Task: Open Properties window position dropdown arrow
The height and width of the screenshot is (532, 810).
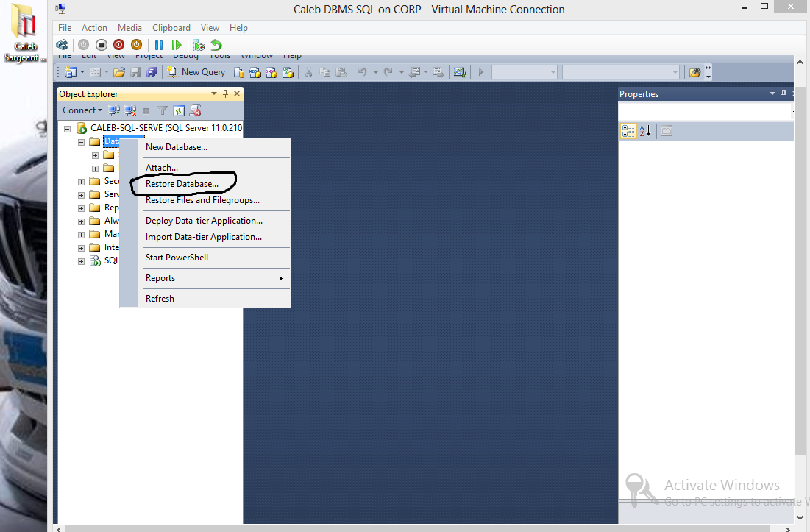Action: (x=772, y=93)
